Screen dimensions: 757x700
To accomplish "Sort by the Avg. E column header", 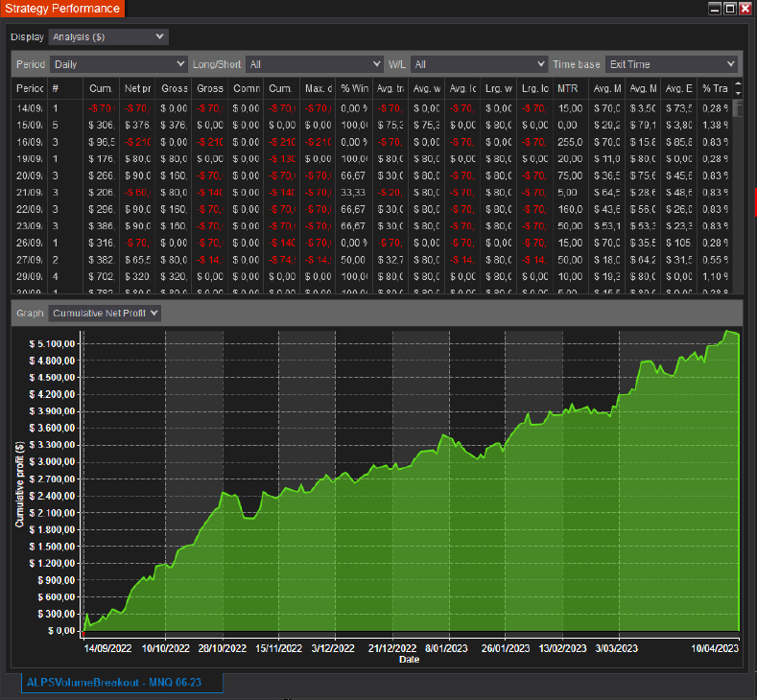I will [x=678, y=88].
